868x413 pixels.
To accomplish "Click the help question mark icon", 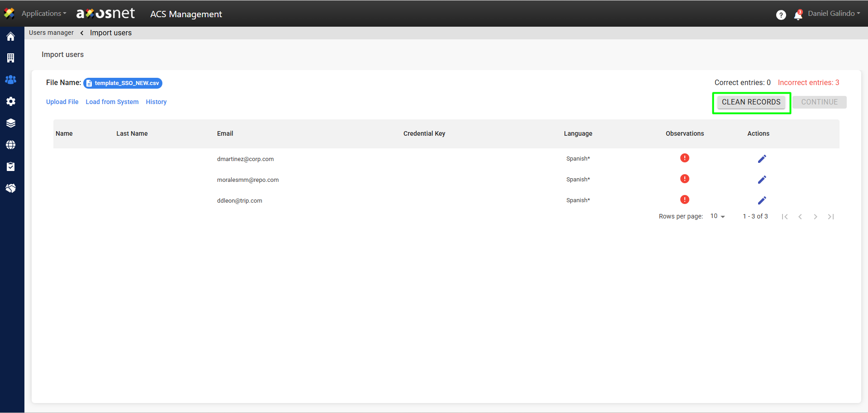I will [x=781, y=15].
